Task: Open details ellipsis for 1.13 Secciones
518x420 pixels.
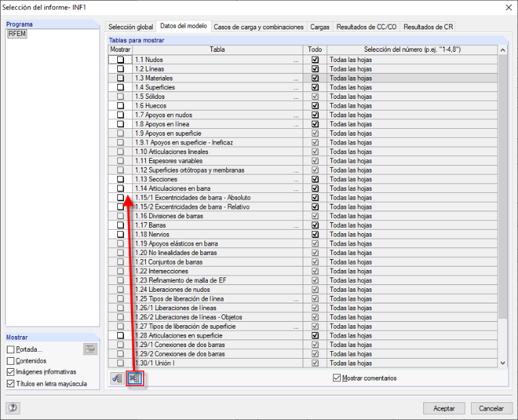Action: point(296,180)
